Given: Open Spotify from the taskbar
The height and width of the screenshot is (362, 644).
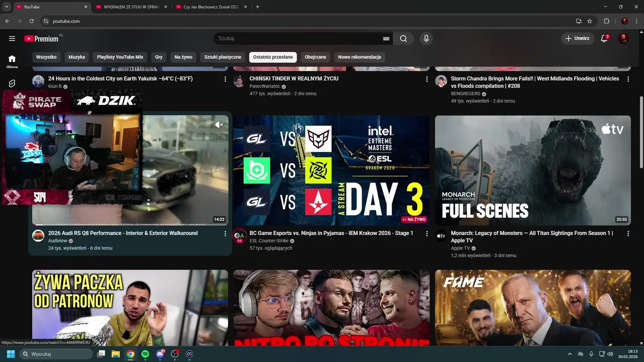Looking at the screenshot, I should (x=145, y=354).
